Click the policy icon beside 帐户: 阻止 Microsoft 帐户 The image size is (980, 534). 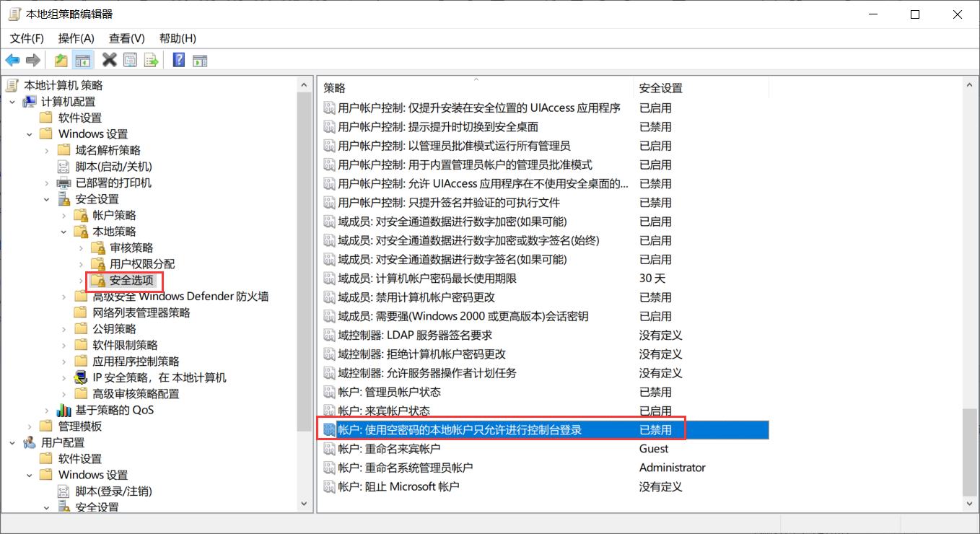(x=329, y=486)
